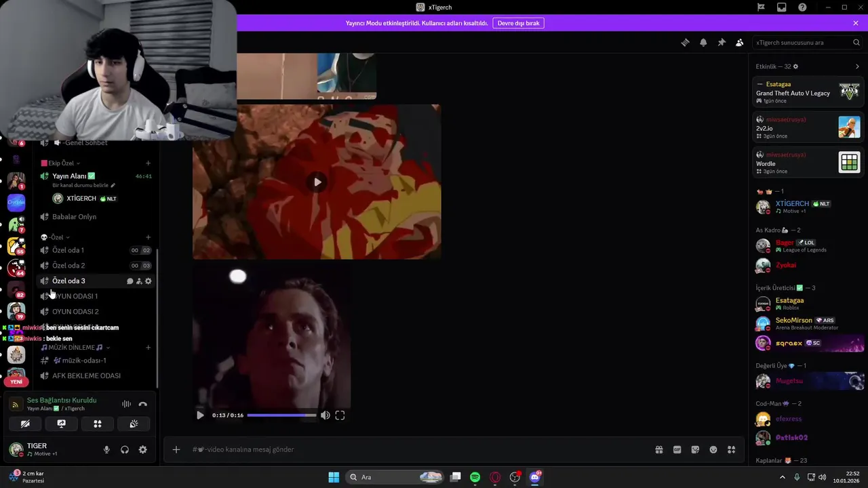Open Spotify from the taskbar

coord(475,477)
